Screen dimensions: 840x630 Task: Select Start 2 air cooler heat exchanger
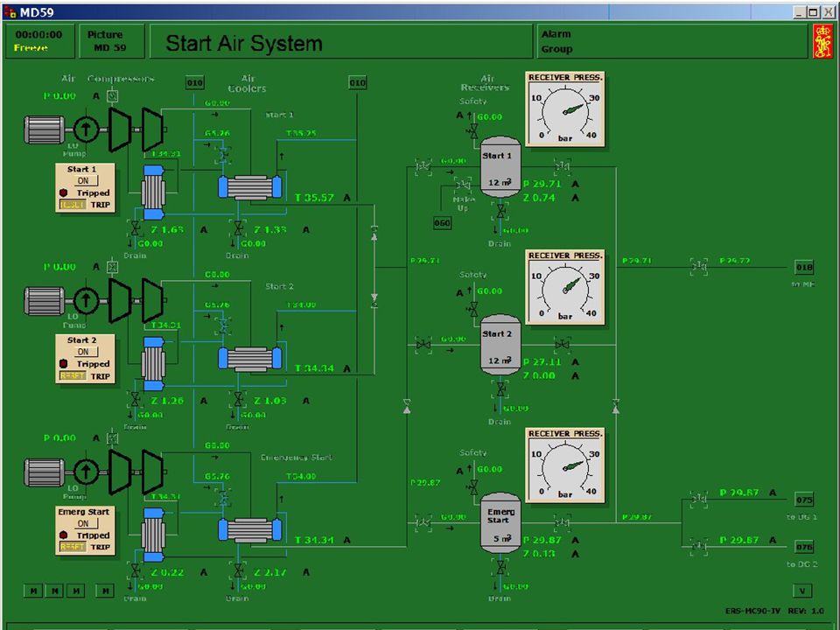tap(250, 359)
